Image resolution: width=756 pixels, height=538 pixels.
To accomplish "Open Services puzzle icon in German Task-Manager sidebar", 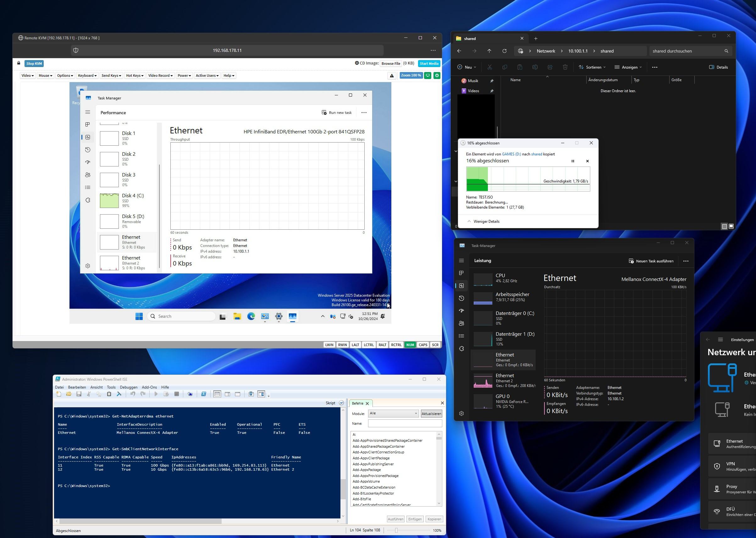I will (461, 349).
